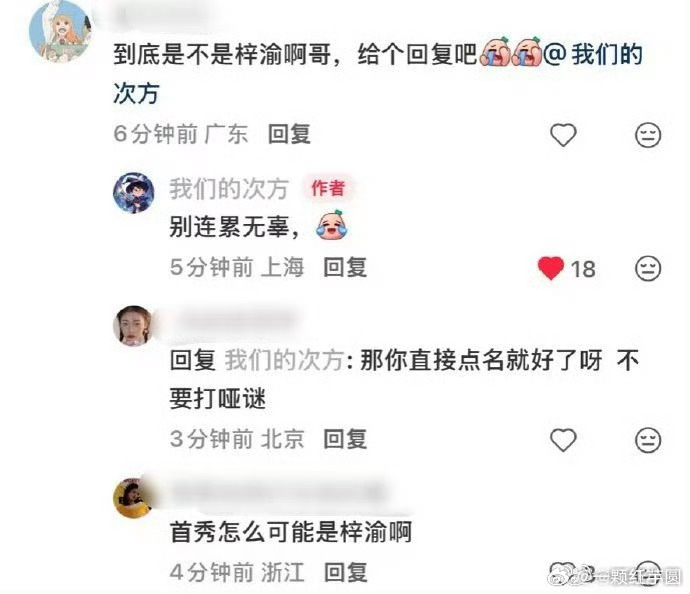
Task: Open the Beijing commenter's portrait avatar
Action: click(x=134, y=326)
